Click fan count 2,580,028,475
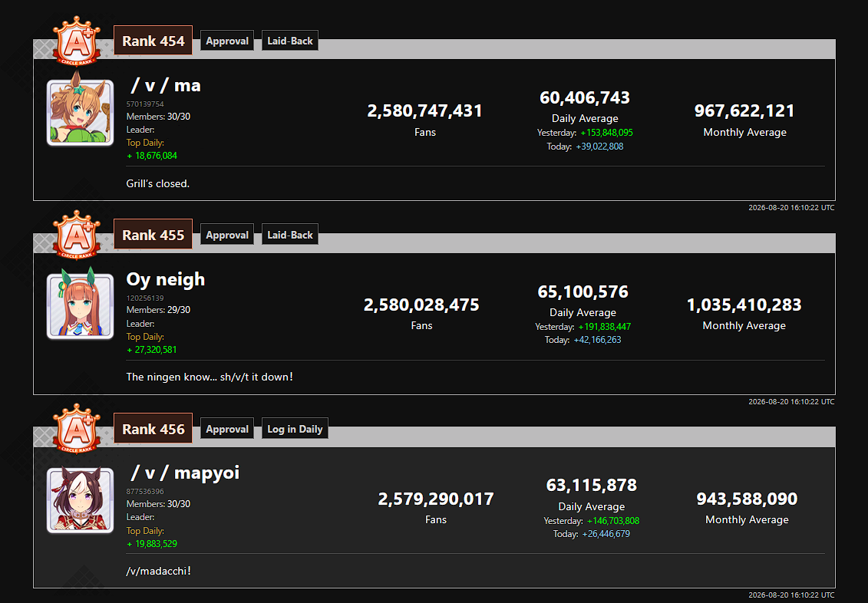 tap(421, 305)
